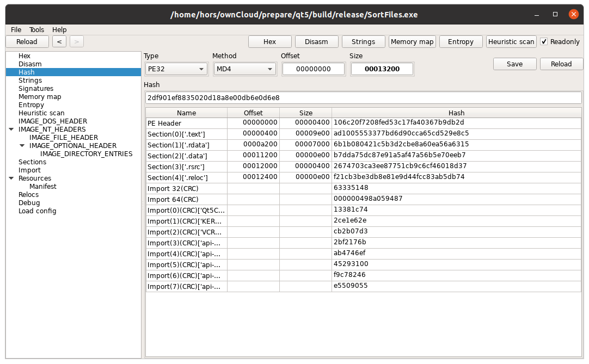This screenshot has height=364, width=589.
Task: Toggle the Readonly checkbox
Action: click(x=544, y=42)
